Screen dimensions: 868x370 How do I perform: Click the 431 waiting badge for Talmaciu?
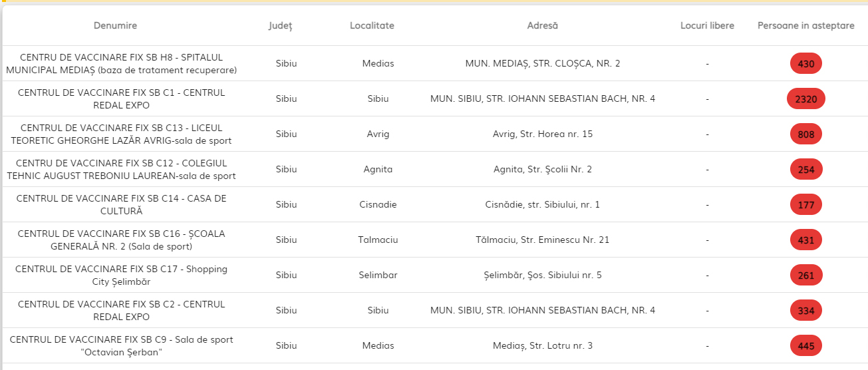click(x=806, y=240)
